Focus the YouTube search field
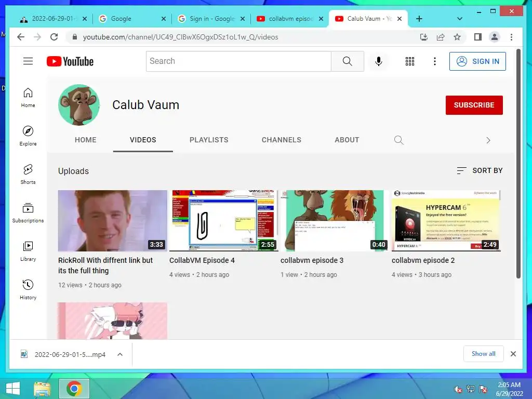Viewport: 532px width, 399px height. point(238,61)
